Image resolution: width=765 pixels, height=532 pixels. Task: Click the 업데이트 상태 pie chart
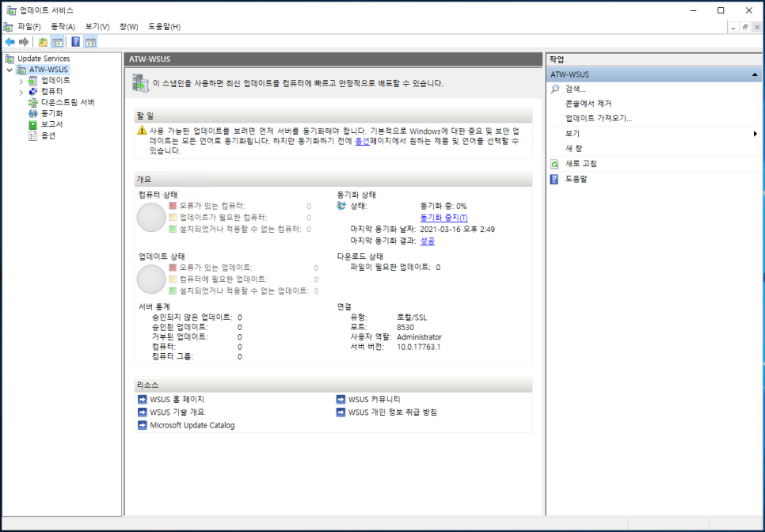tap(151, 279)
